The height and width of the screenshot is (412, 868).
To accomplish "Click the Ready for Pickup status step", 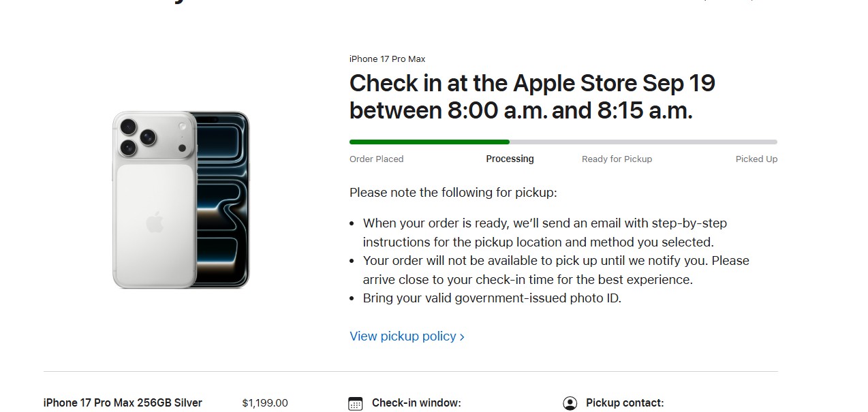I will click(x=617, y=159).
